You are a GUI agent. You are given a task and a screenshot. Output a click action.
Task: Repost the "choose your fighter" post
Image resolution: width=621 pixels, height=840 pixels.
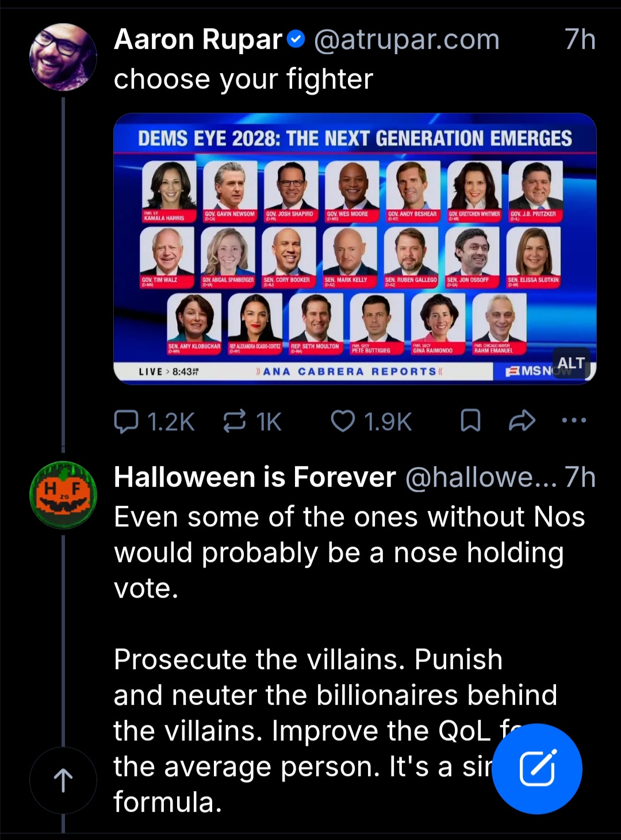[235, 421]
